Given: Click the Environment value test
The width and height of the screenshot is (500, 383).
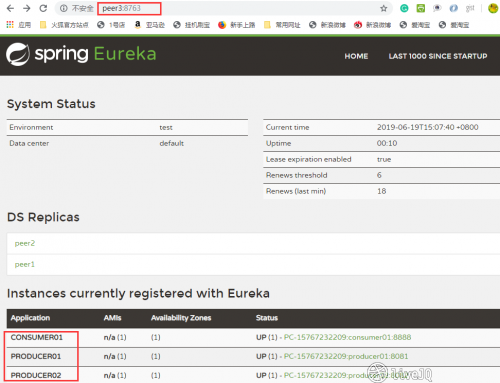Looking at the screenshot, I should [166, 127].
